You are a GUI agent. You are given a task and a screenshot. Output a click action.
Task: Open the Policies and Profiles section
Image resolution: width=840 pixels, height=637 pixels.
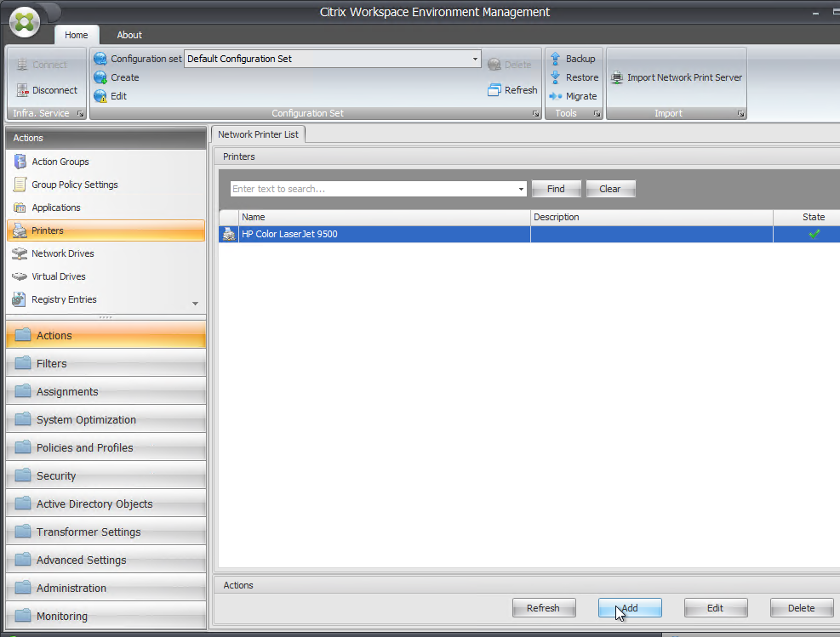coord(106,447)
